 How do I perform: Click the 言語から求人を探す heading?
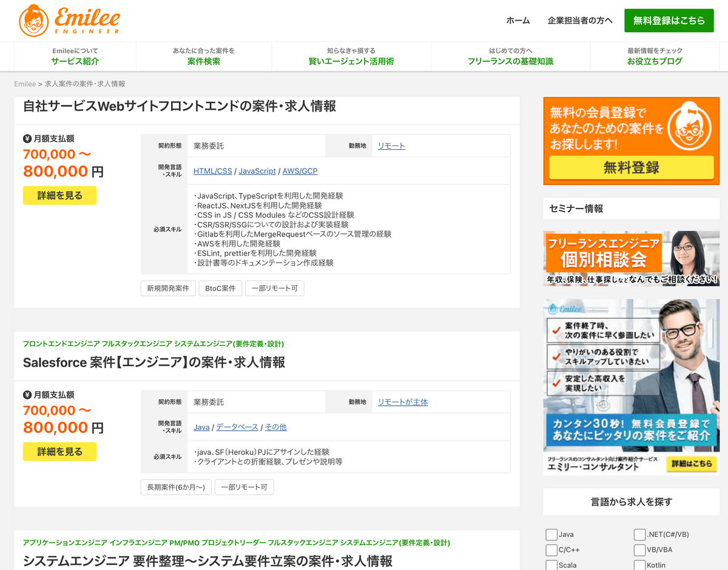coord(631,501)
